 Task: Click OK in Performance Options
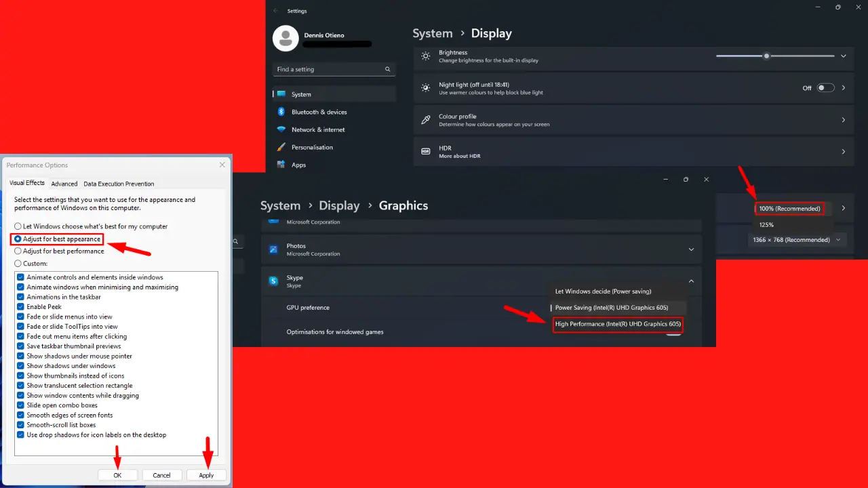(x=117, y=475)
